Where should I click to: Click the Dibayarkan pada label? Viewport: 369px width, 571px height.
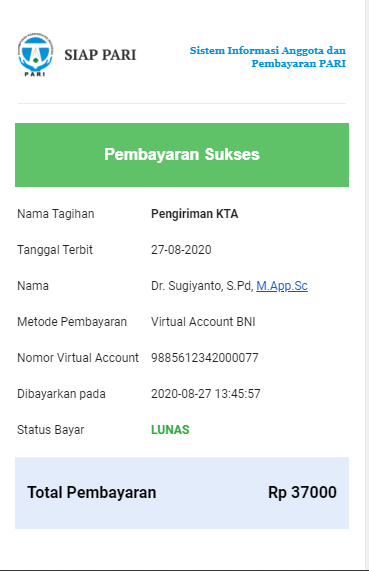tap(61, 394)
